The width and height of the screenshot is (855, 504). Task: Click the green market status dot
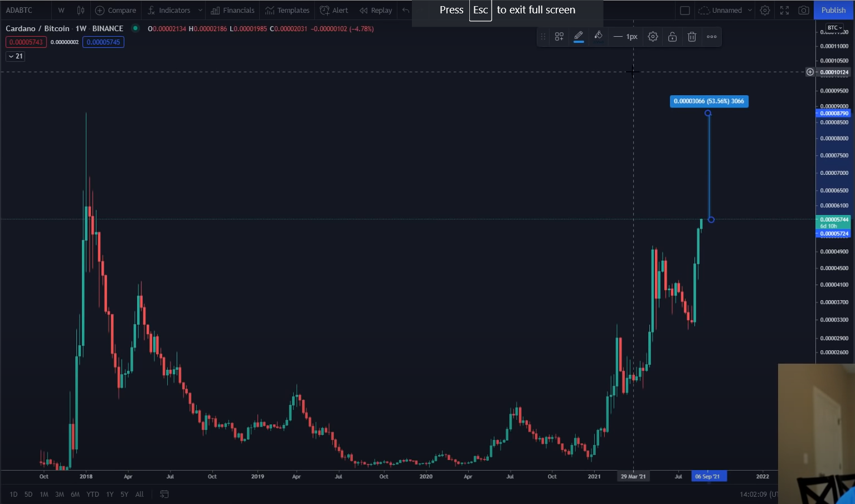135,28
